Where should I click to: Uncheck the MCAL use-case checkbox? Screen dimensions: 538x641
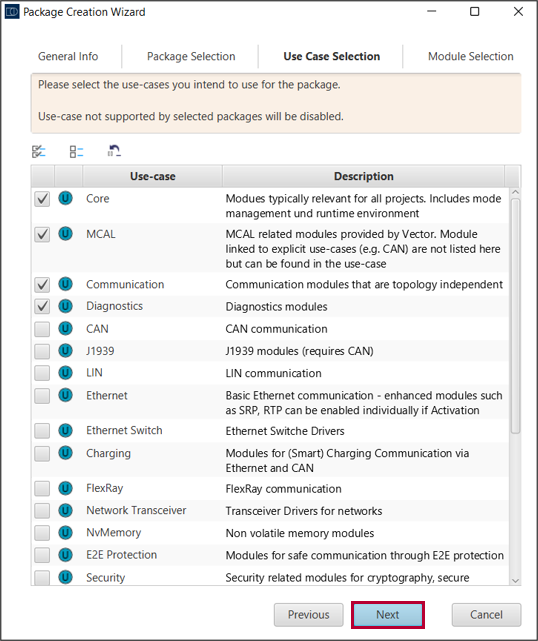coord(42,235)
